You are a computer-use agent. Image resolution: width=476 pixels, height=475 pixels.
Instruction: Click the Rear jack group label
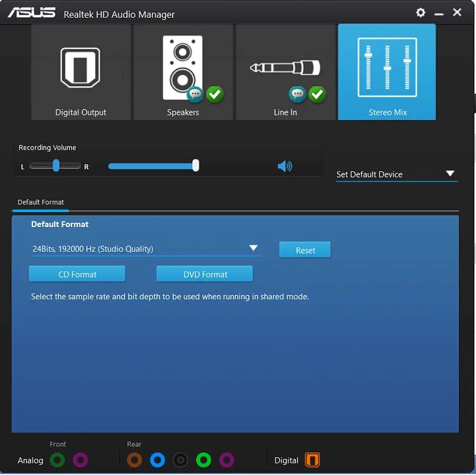tap(134, 444)
